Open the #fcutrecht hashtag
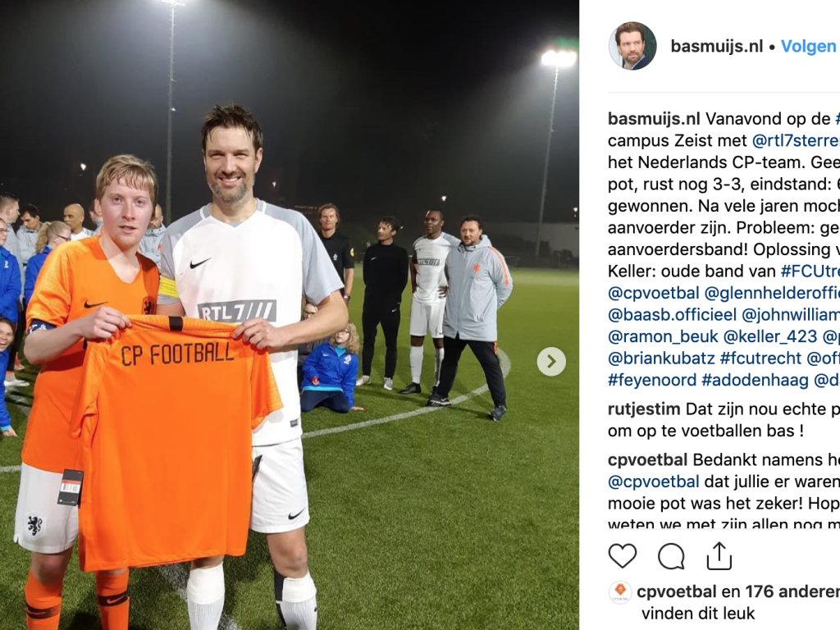This screenshot has width=840, height=630. coord(760,358)
